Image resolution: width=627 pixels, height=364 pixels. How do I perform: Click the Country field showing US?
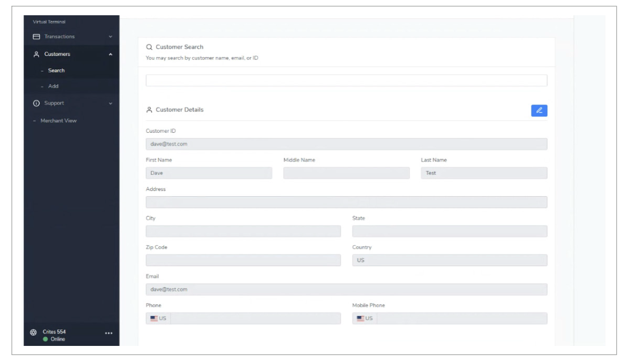click(449, 260)
